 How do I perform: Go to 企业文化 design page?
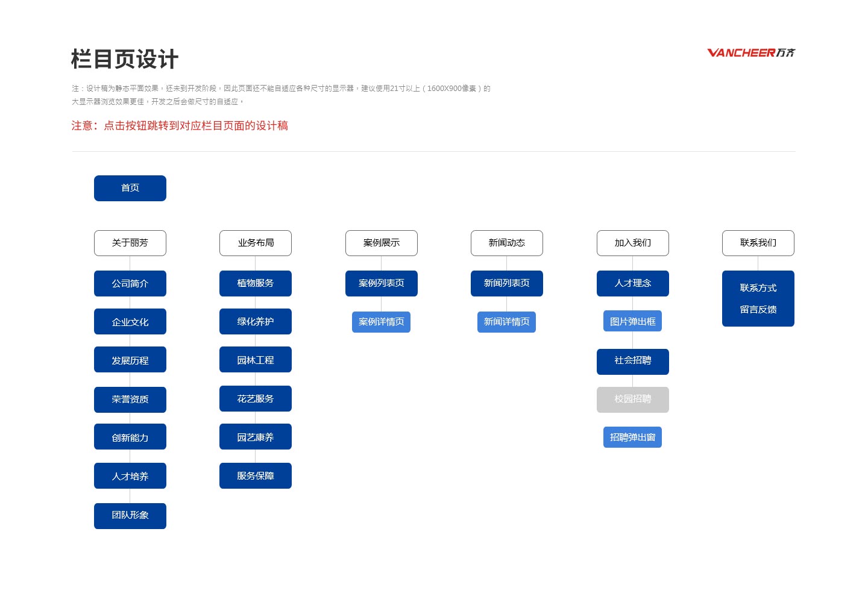pyautogui.click(x=130, y=322)
